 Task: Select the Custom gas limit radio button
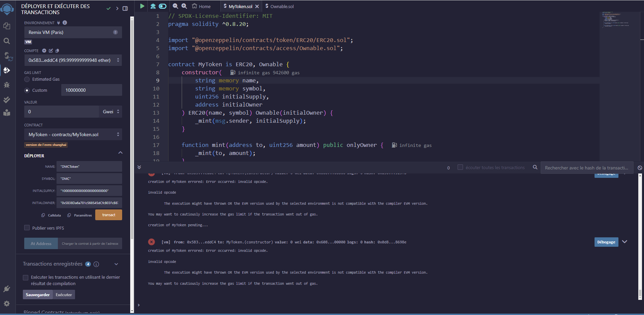tap(27, 90)
